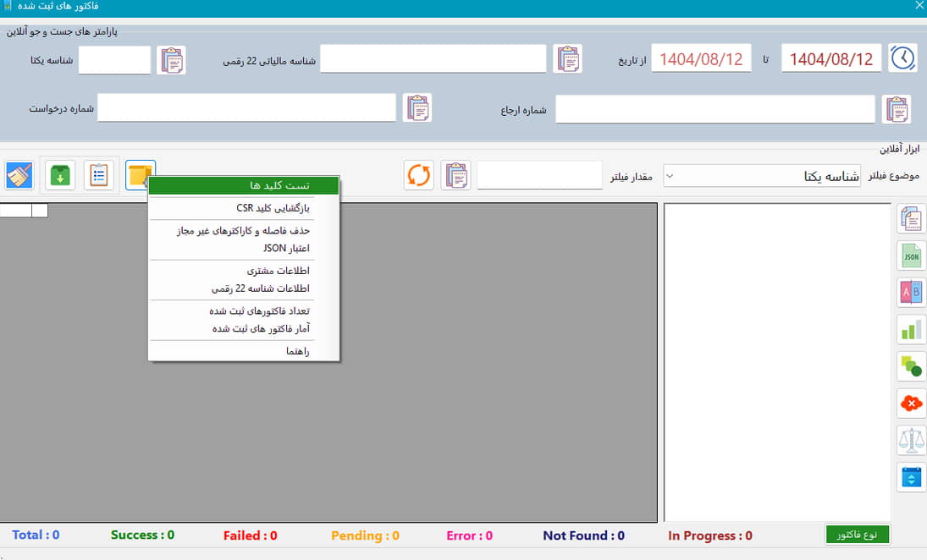Click the blue calendar icon in sidebar

click(x=911, y=477)
